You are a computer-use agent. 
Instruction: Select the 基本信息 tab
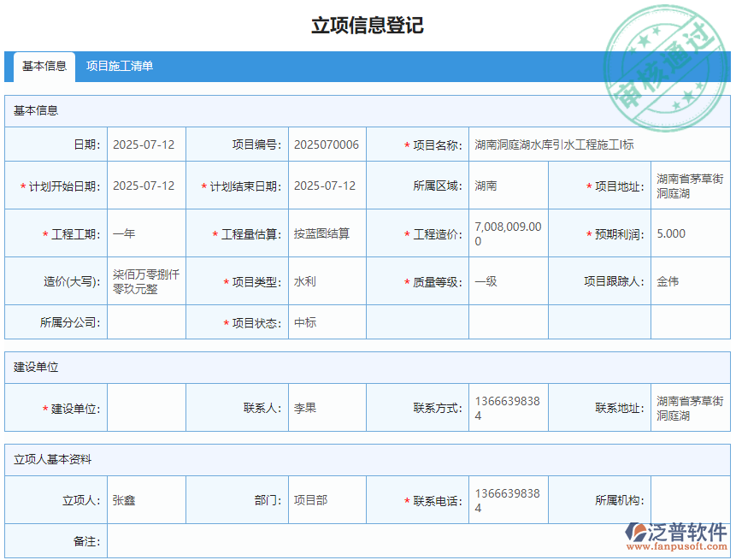click(43, 67)
